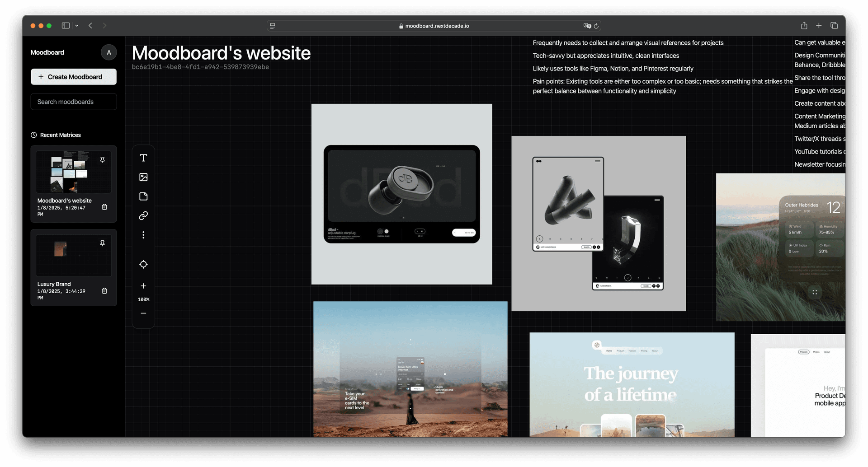Click the Likely uses tools like Figma text
Image resolution: width=868 pixels, height=467 pixels.
pos(613,69)
